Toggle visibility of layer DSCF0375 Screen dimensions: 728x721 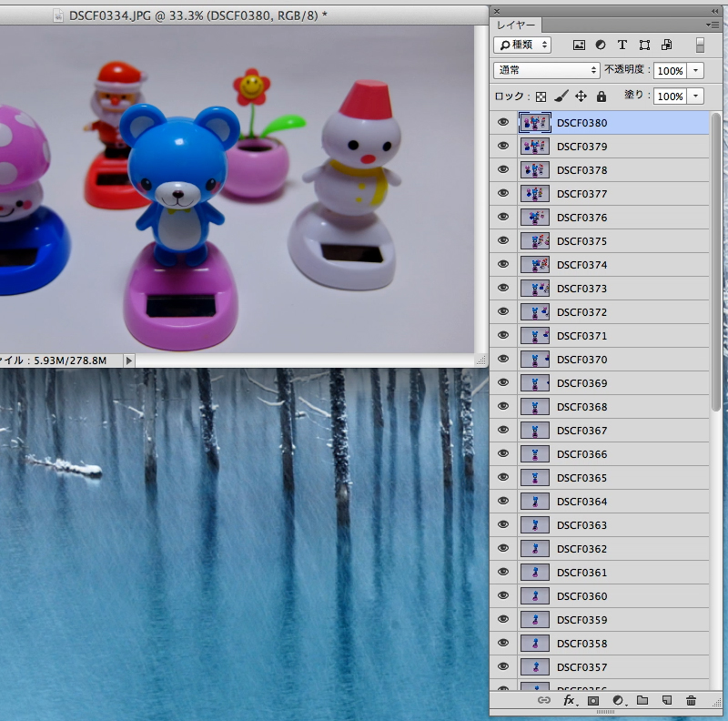pos(502,240)
